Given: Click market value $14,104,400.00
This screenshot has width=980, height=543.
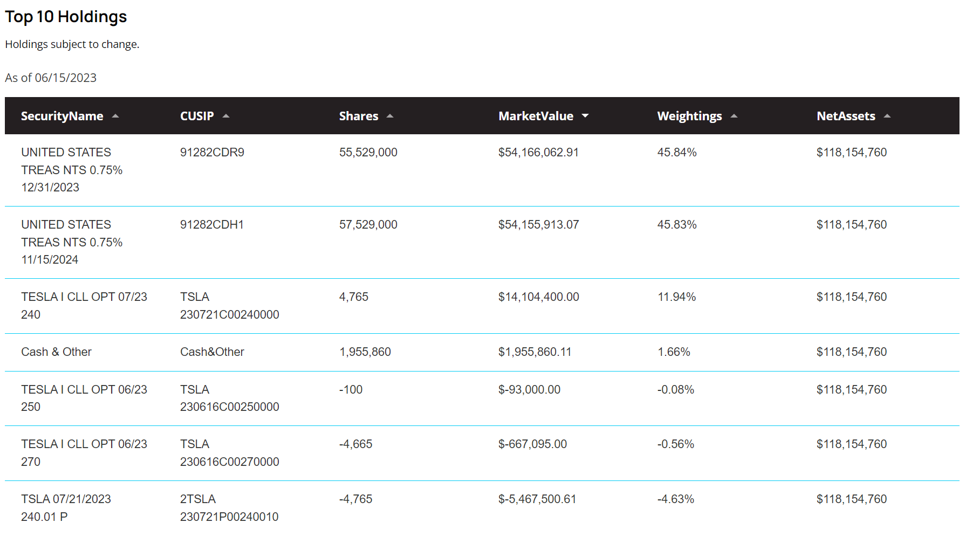Looking at the screenshot, I should (538, 297).
